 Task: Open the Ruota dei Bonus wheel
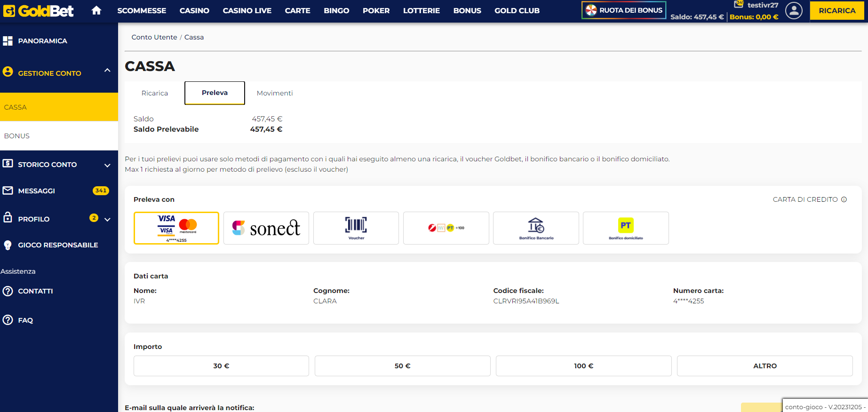[x=624, y=10]
